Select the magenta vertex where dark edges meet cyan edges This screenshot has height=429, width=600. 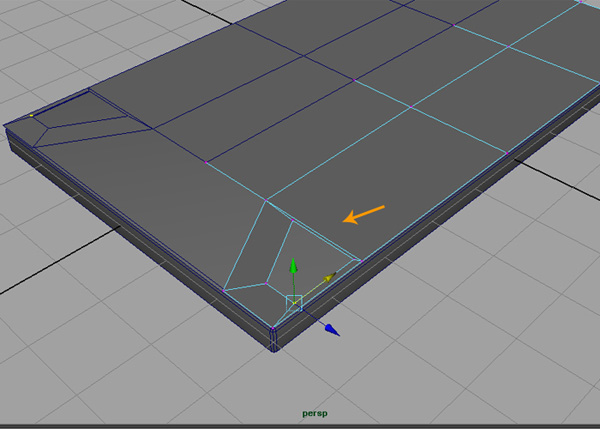click(204, 160)
